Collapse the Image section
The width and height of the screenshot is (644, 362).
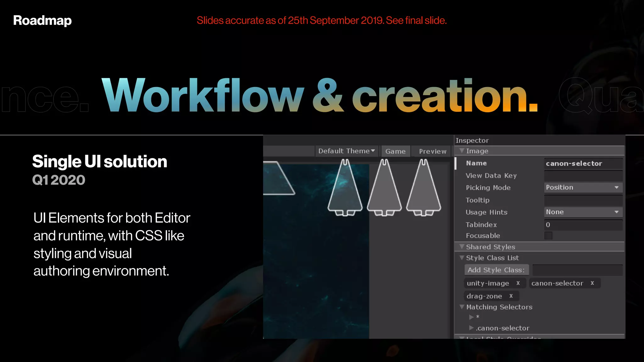462,151
